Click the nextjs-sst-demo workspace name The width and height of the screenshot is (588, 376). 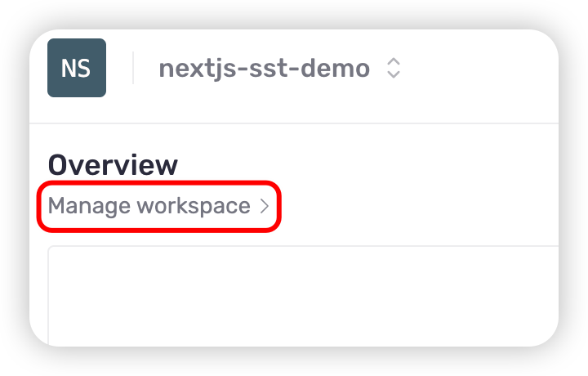click(264, 68)
